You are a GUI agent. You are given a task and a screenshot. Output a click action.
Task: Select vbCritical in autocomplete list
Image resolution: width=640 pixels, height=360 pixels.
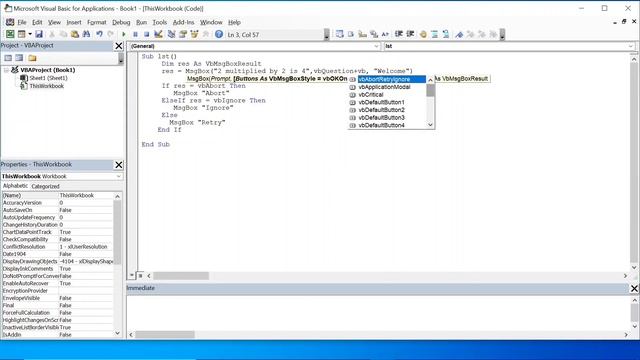[387, 95]
